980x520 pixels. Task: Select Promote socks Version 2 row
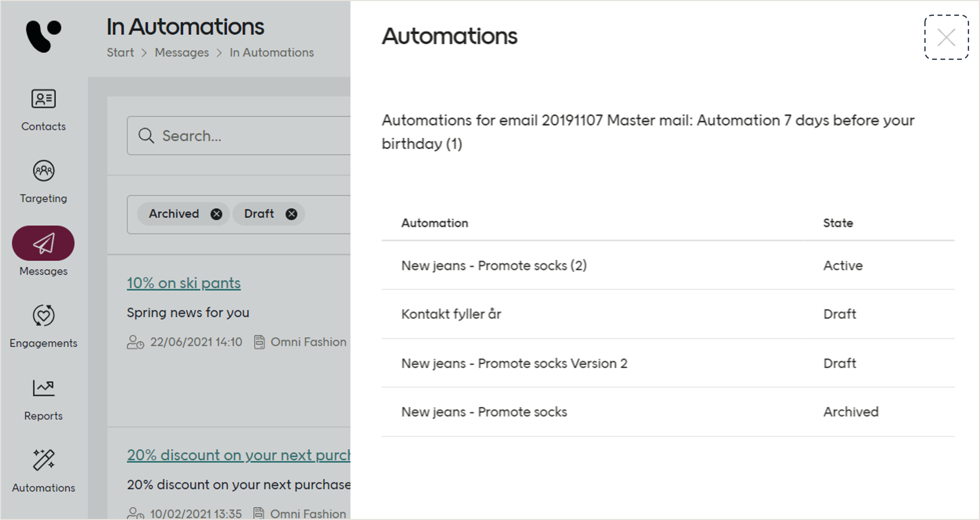(x=514, y=363)
